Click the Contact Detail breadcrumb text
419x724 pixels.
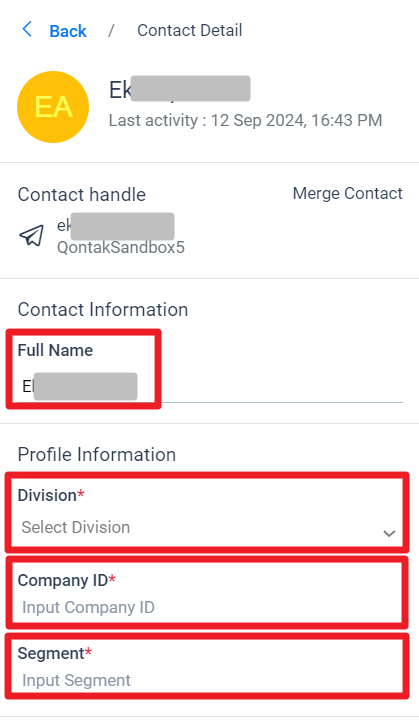[189, 30]
